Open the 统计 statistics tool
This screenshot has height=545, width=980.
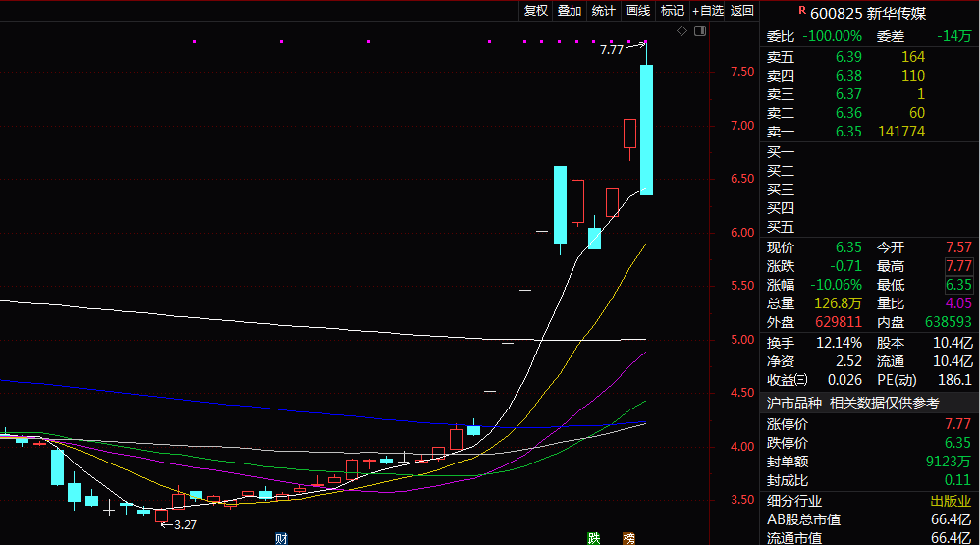coord(603,11)
